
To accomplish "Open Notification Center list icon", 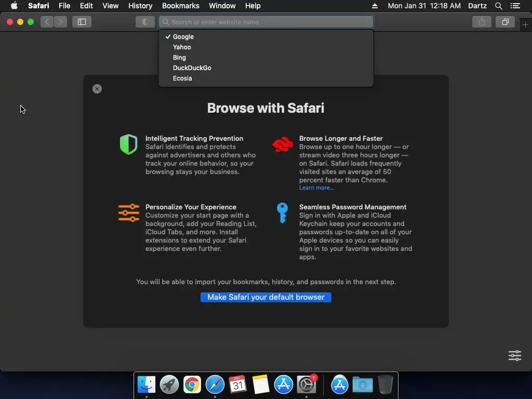I will [515, 6].
